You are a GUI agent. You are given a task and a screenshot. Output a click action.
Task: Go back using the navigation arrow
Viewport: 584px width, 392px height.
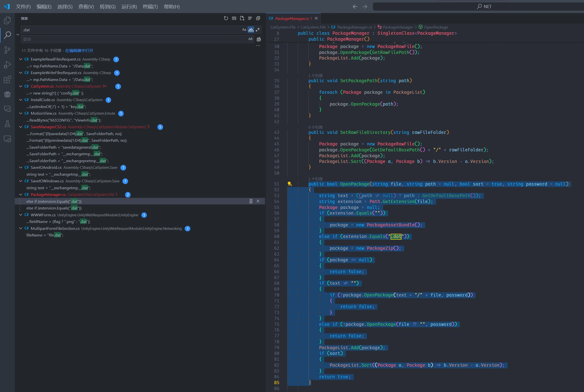(x=355, y=6)
